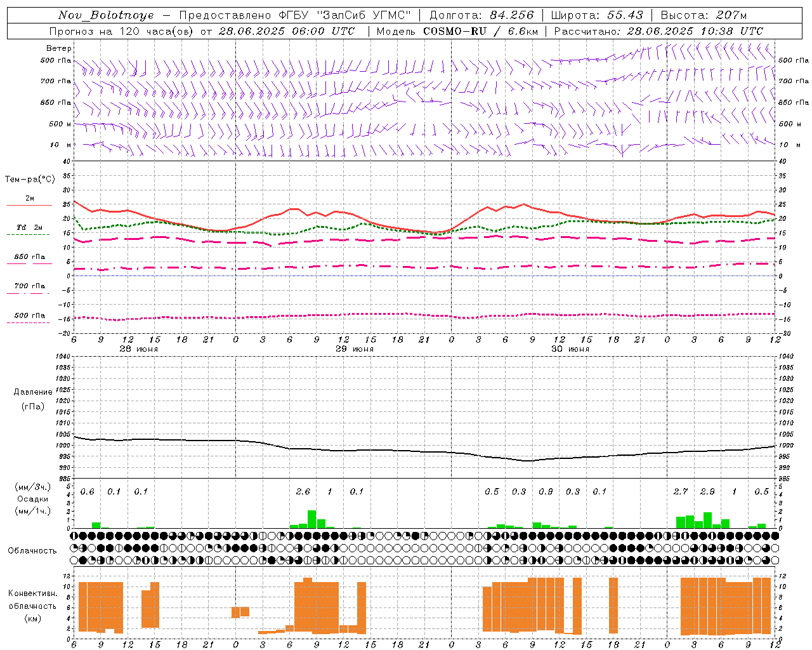Click the '700 гПа' temperature legend label
The height and width of the screenshot is (650, 812).
(x=30, y=286)
